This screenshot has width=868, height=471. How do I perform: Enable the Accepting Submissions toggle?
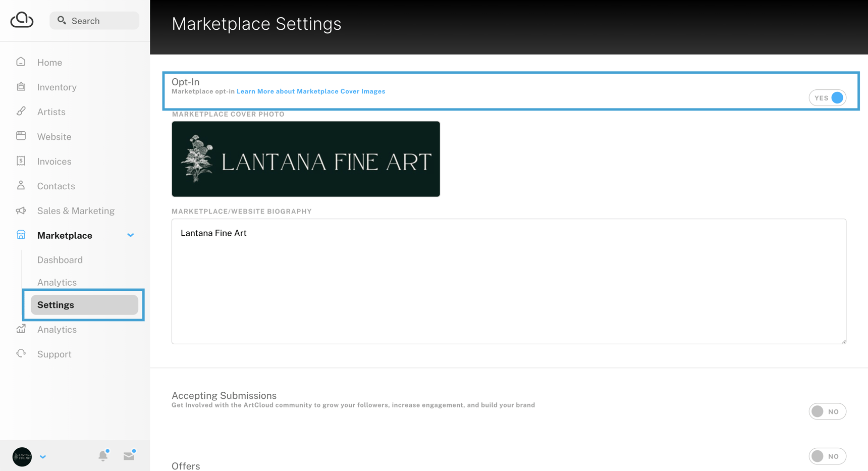(828, 411)
